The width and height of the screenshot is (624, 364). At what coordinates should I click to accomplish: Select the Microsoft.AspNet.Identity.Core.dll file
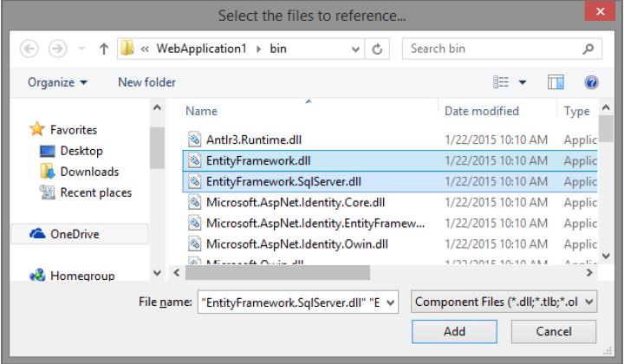296,203
